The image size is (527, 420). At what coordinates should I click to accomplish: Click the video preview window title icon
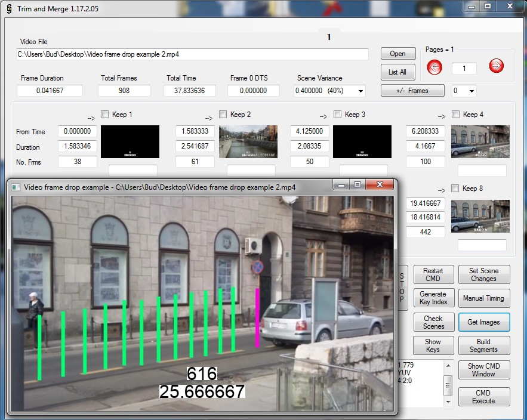16,187
